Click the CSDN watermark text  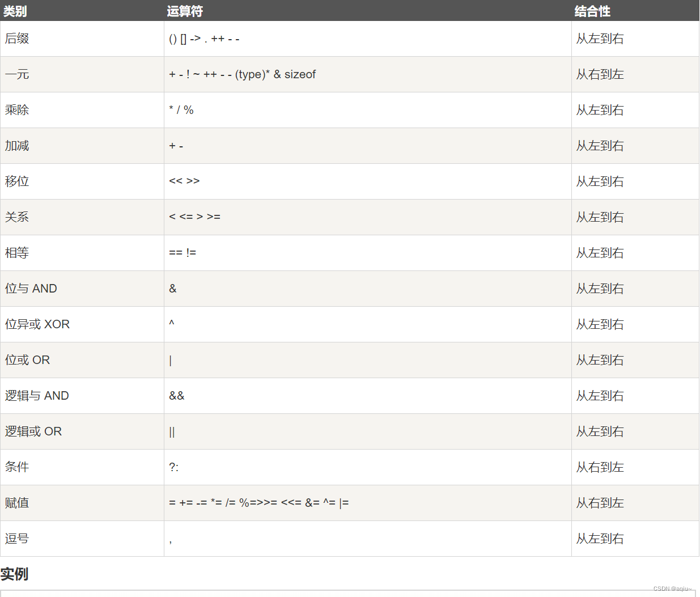(673, 588)
